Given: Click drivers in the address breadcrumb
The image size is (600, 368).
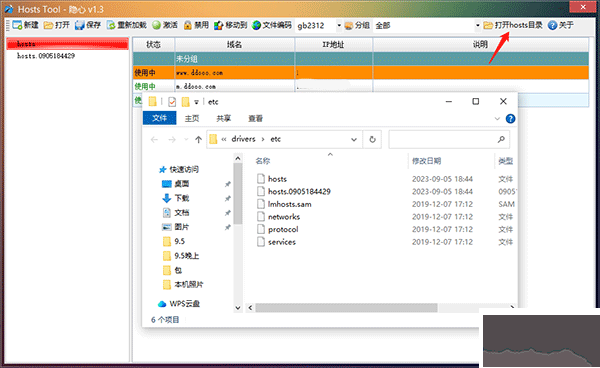Looking at the screenshot, I should tap(243, 139).
